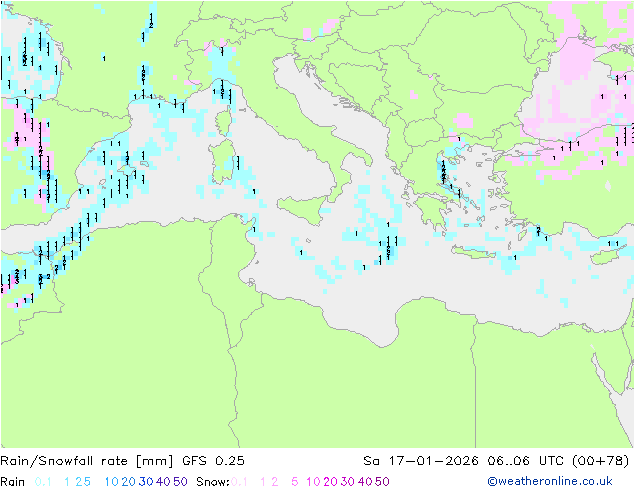Click the "GFS 0.25" model label
Image resolution: width=634 pixels, height=490 pixels.
point(213,461)
